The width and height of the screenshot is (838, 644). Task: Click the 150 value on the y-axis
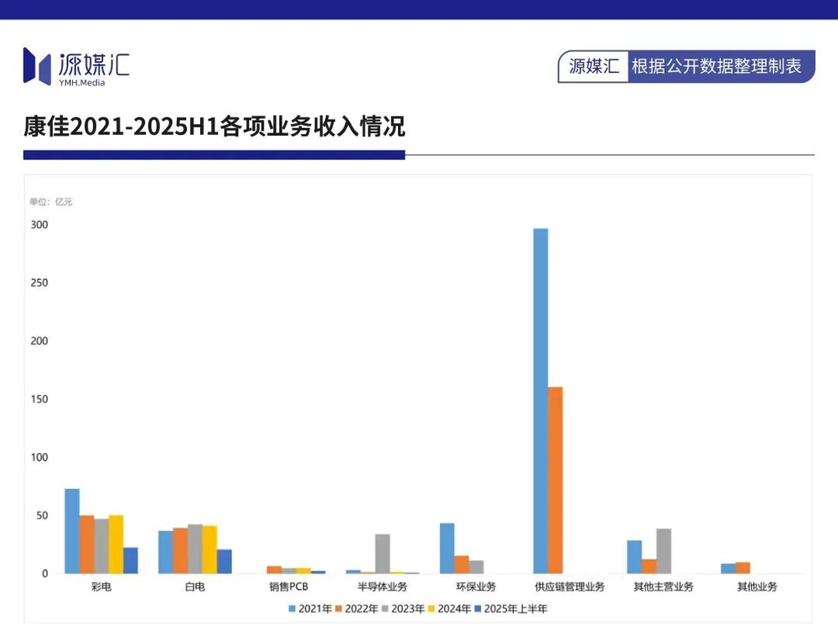tap(39, 399)
